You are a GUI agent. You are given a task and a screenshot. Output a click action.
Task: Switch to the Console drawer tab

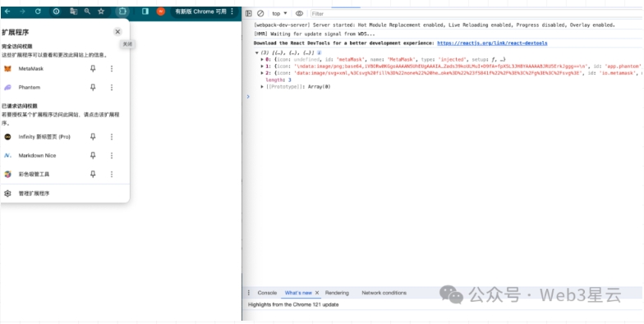pos(267,293)
